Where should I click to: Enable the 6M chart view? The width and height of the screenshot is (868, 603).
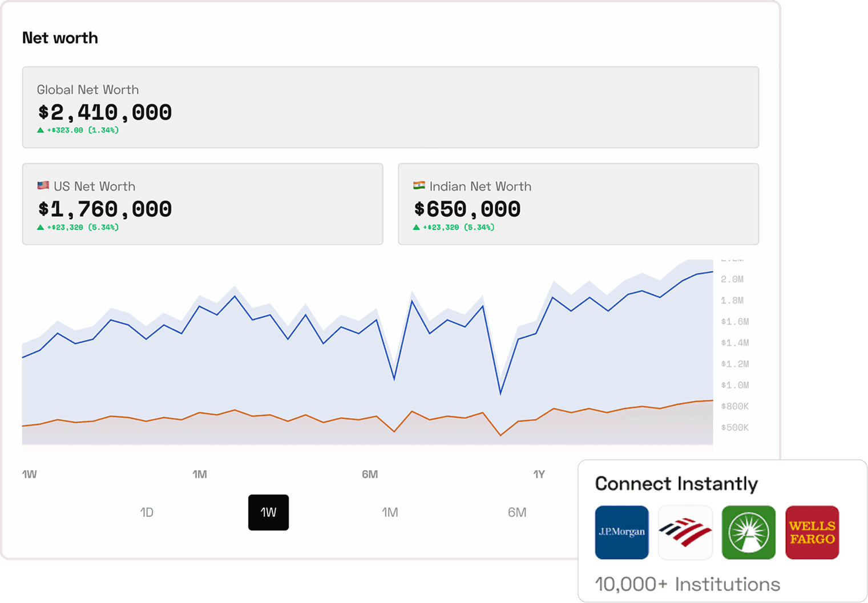(517, 512)
